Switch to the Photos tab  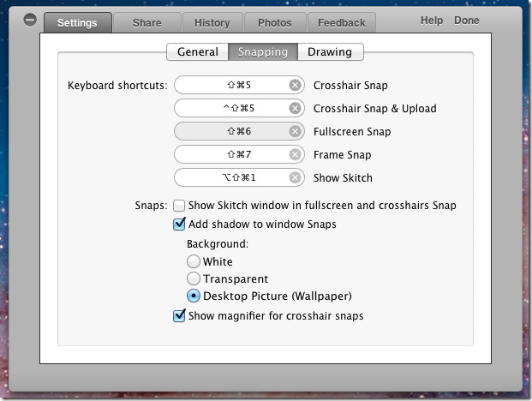pos(275,23)
